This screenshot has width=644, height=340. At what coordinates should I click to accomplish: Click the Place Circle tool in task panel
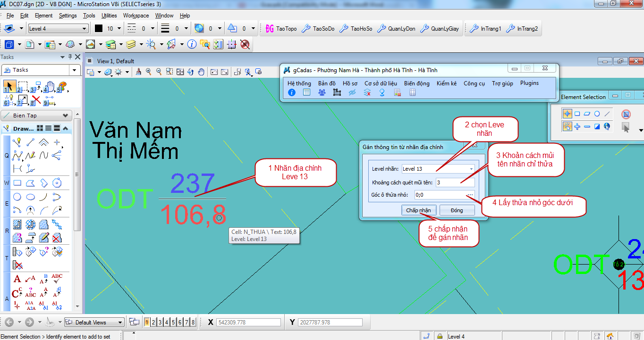coord(17,197)
